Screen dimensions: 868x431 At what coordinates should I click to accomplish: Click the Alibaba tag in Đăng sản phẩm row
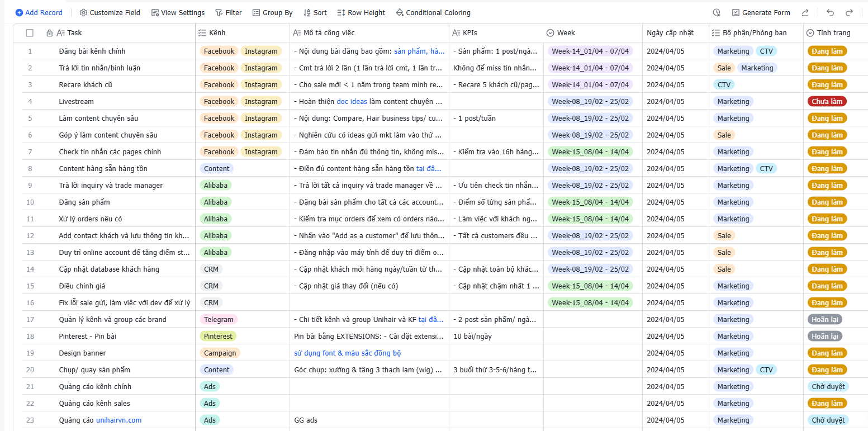pyautogui.click(x=216, y=202)
